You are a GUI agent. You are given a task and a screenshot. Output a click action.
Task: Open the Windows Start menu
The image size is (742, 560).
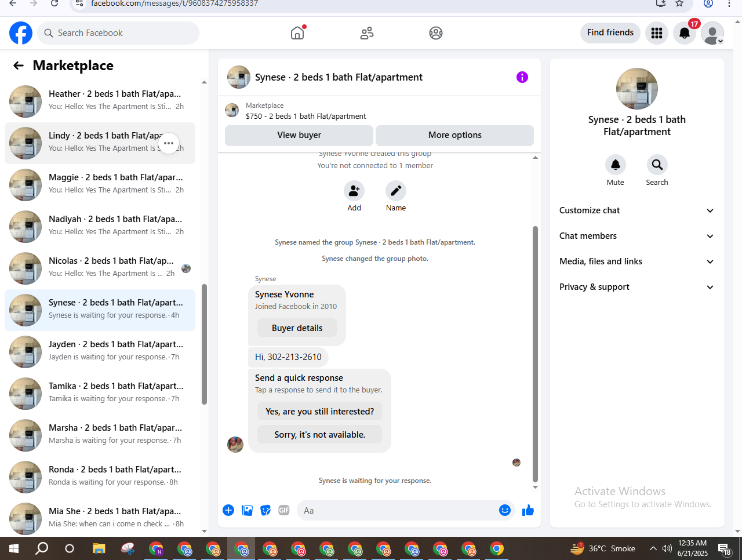14,548
